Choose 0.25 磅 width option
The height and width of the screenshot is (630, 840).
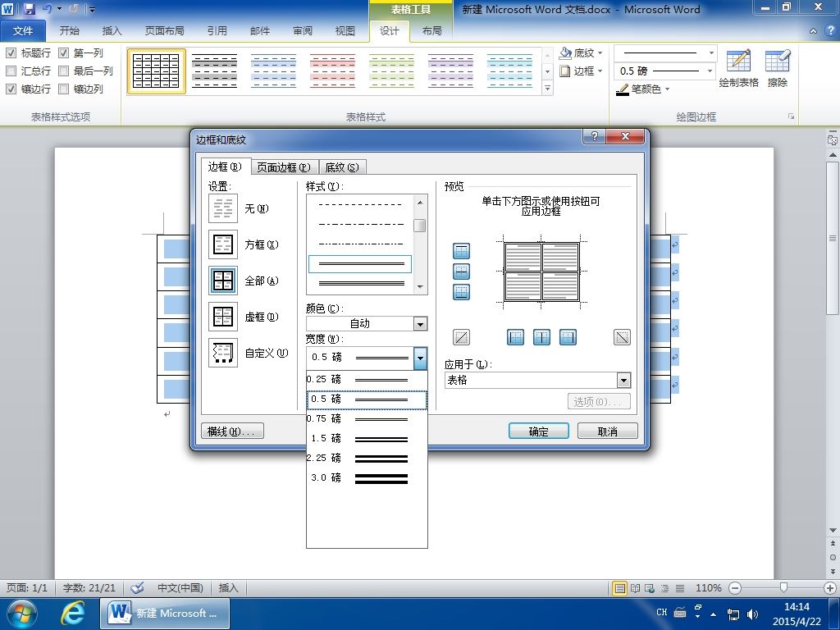point(367,379)
